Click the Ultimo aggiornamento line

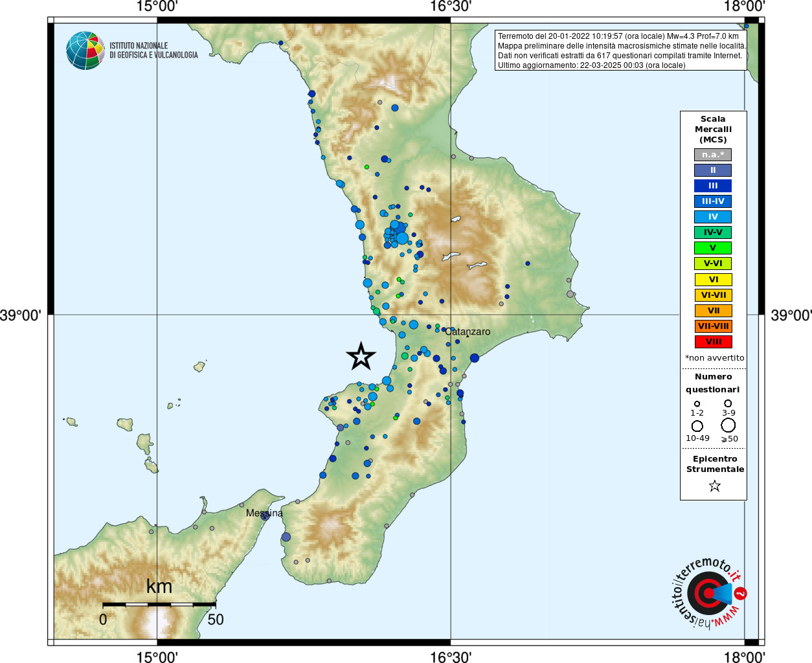[x=591, y=65]
